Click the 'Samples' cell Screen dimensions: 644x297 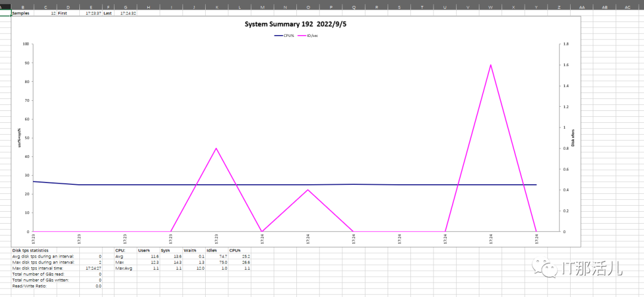22,13
